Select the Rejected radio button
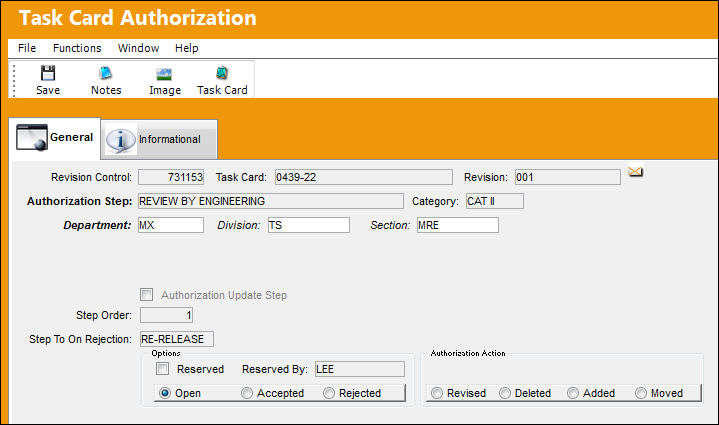The width and height of the screenshot is (719, 425). point(329,393)
